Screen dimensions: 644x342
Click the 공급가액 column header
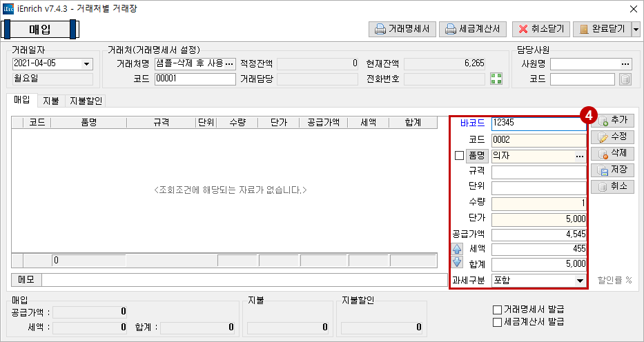(323, 123)
